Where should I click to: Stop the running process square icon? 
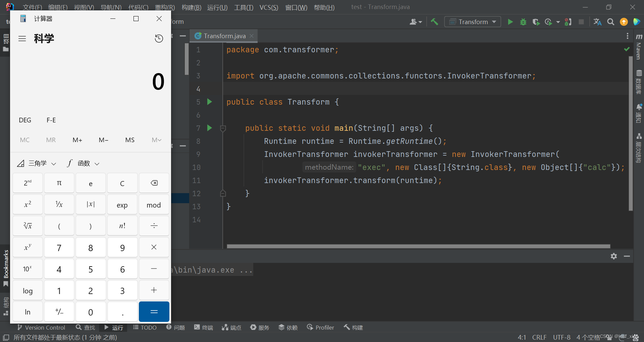581,22
